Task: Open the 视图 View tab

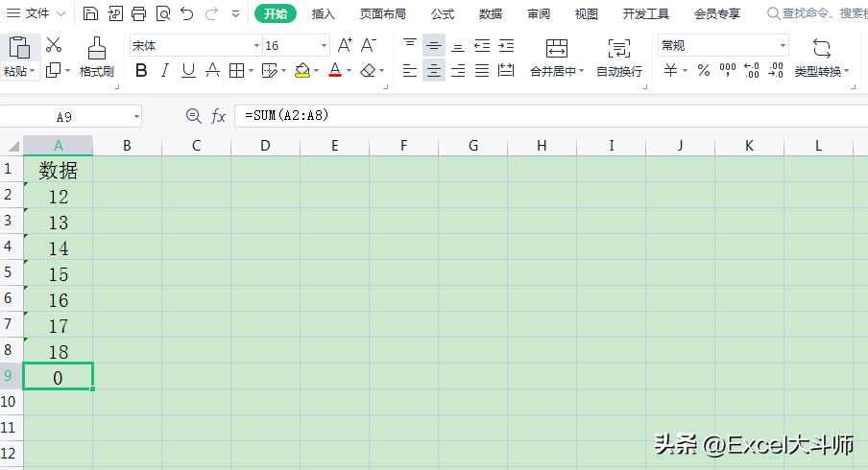Action: (x=587, y=13)
